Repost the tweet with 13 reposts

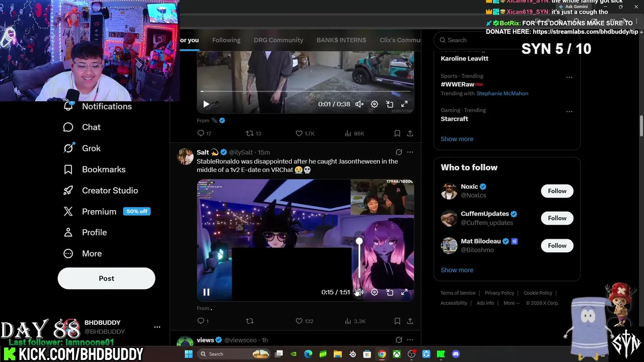coord(253,133)
